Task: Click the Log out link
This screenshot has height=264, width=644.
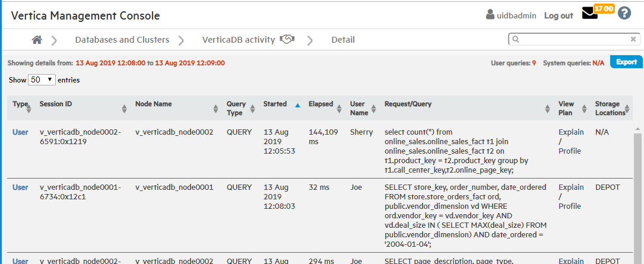Action: (x=559, y=15)
